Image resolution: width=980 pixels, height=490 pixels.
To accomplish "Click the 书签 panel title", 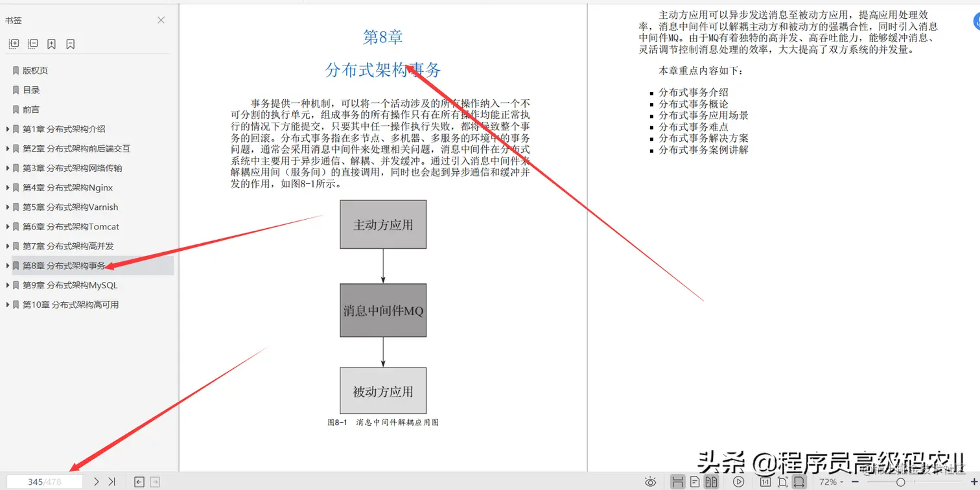I will tap(14, 20).
